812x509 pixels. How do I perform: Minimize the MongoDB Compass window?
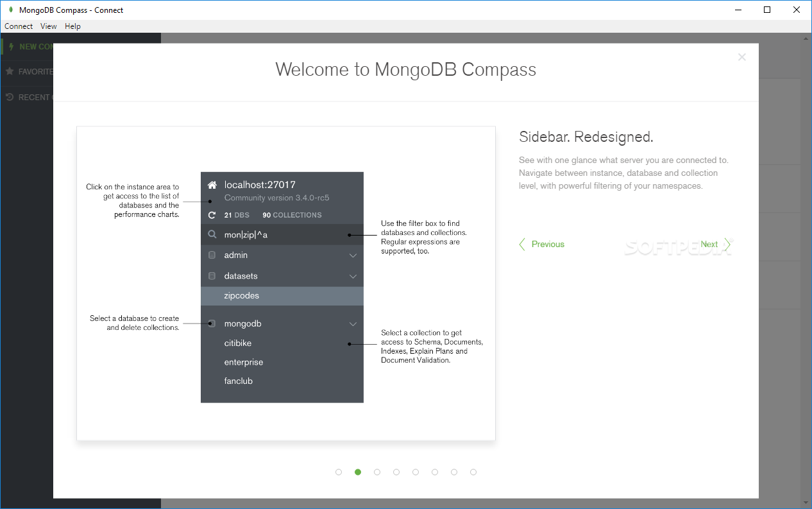[x=738, y=10]
